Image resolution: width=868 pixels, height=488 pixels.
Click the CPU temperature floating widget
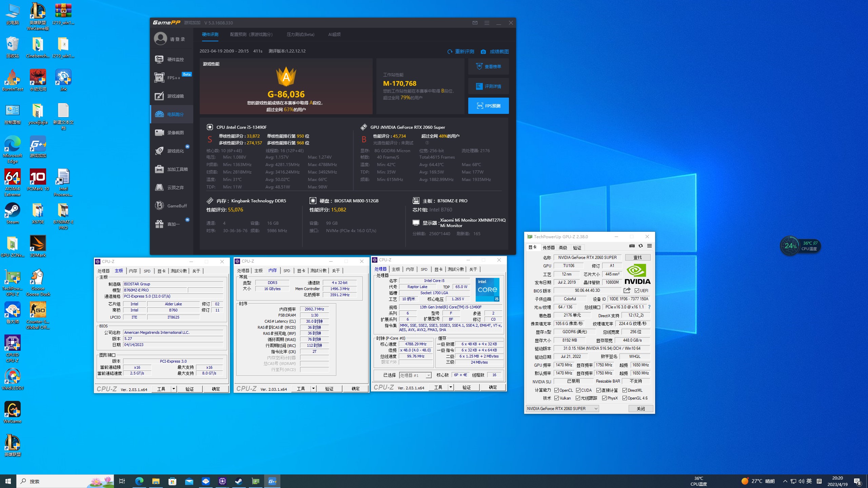click(800, 246)
